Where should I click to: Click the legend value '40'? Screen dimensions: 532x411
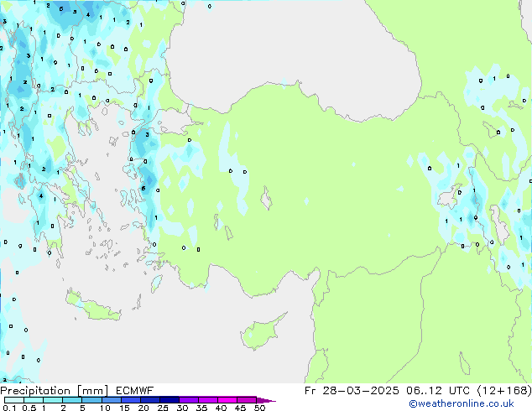pyautogui.click(x=221, y=408)
